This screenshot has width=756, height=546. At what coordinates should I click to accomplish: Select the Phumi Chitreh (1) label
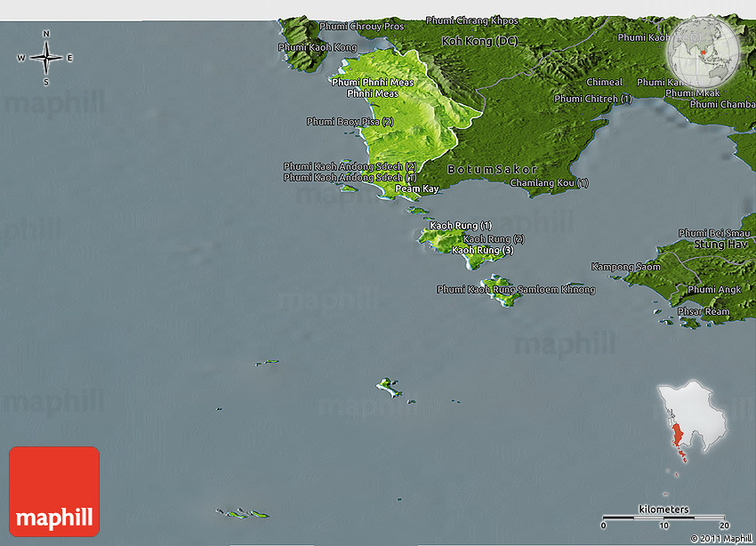pyautogui.click(x=592, y=99)
